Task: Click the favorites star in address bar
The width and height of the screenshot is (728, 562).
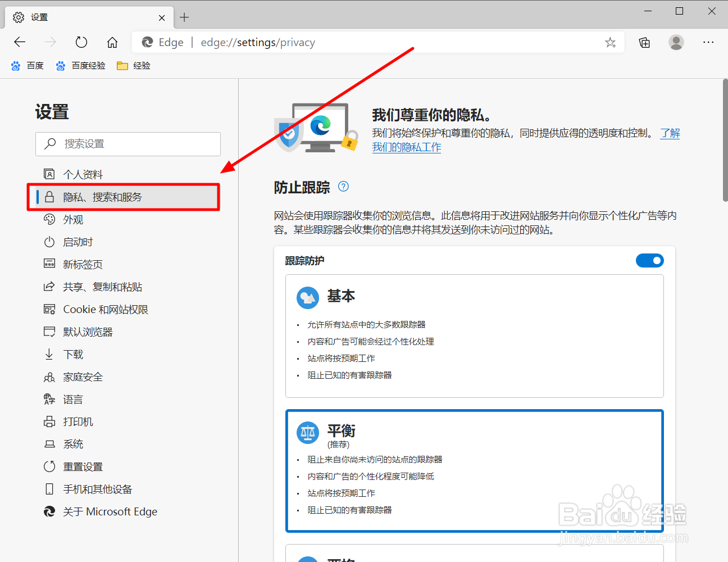Action: click(x=610, y=42)
